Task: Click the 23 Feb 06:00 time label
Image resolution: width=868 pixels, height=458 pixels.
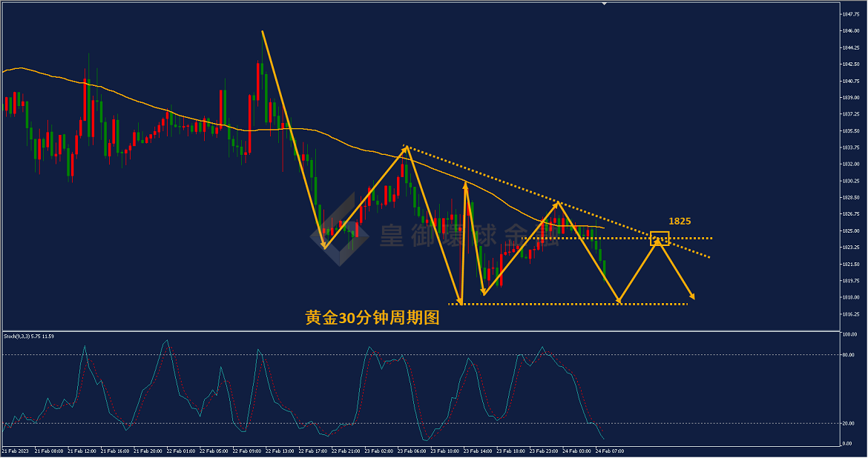Action: 412,451
